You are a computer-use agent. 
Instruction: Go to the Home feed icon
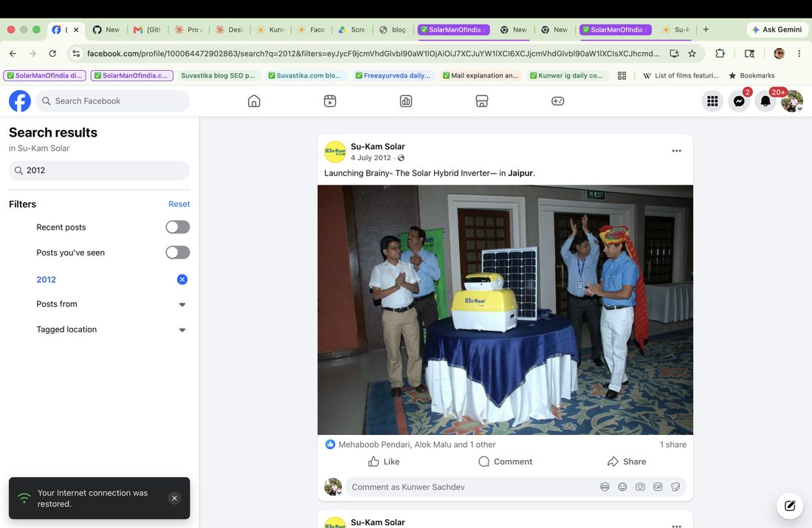tap(254, 101)
